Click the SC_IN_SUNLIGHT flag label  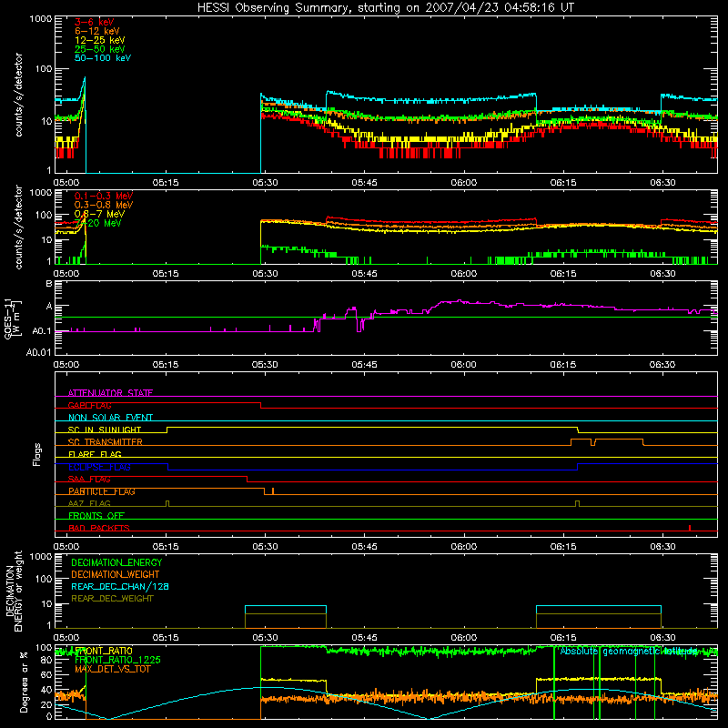105,430
